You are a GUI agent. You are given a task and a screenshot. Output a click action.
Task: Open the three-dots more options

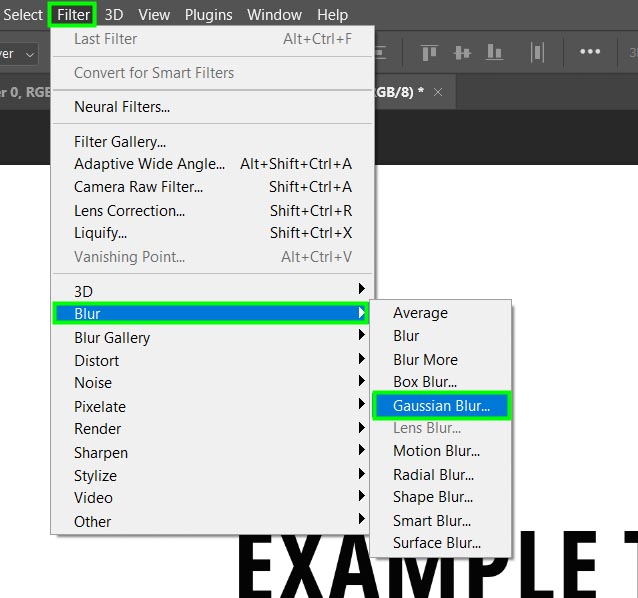[590, 52]
